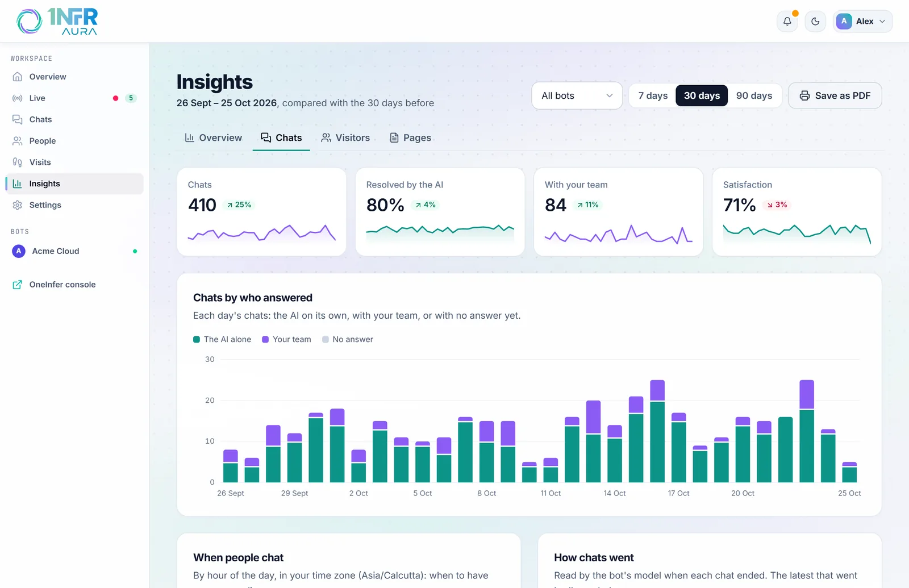Click the external link icon beside OneInfer console
The width and height of the screenshot is (909, 588).
click(x=18, y=285)
